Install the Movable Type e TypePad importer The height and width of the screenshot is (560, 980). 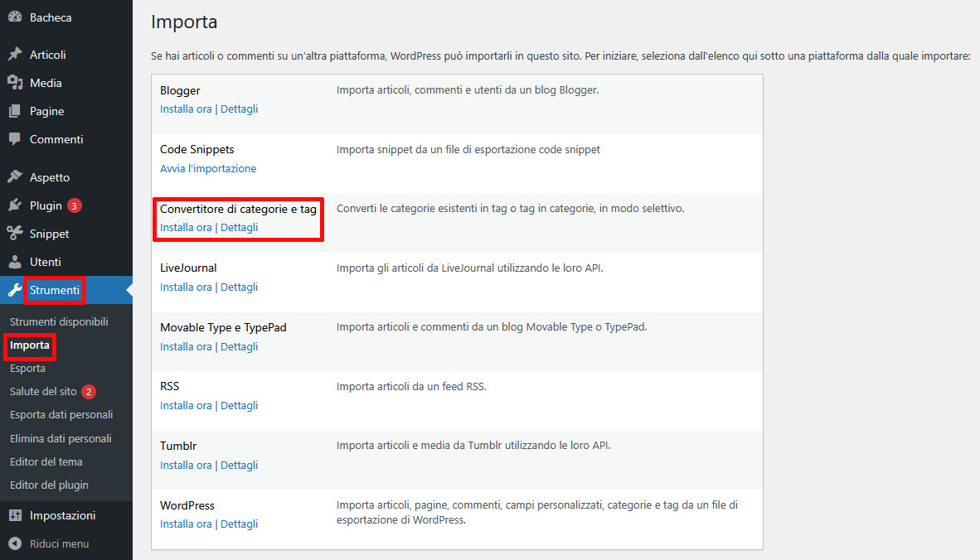pos(186,346)
